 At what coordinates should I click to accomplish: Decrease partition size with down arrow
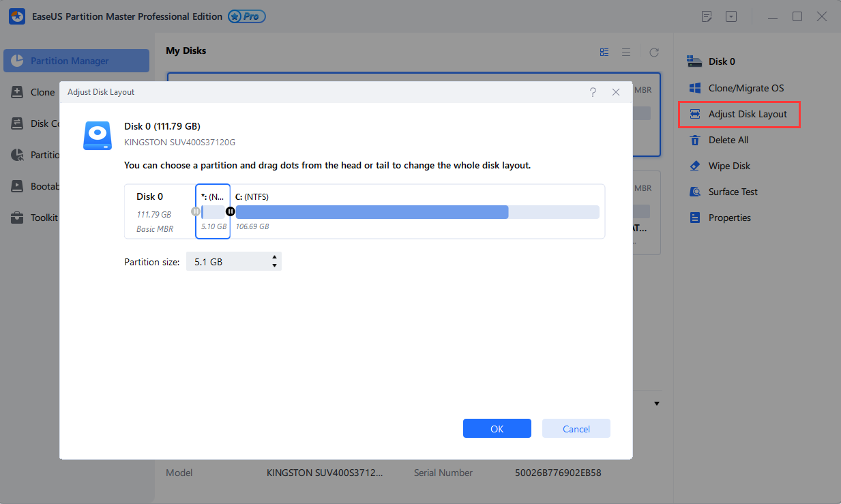(x=274, y=265)
